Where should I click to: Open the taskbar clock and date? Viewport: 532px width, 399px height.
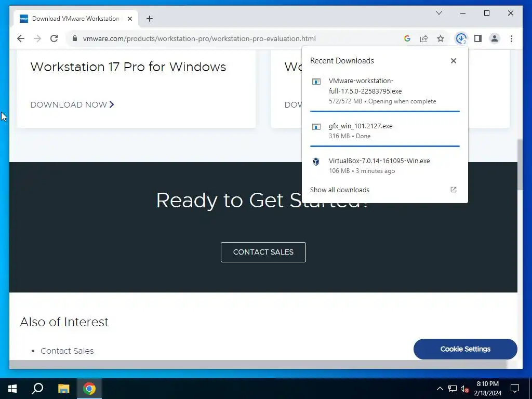click(x=487, y=389)
